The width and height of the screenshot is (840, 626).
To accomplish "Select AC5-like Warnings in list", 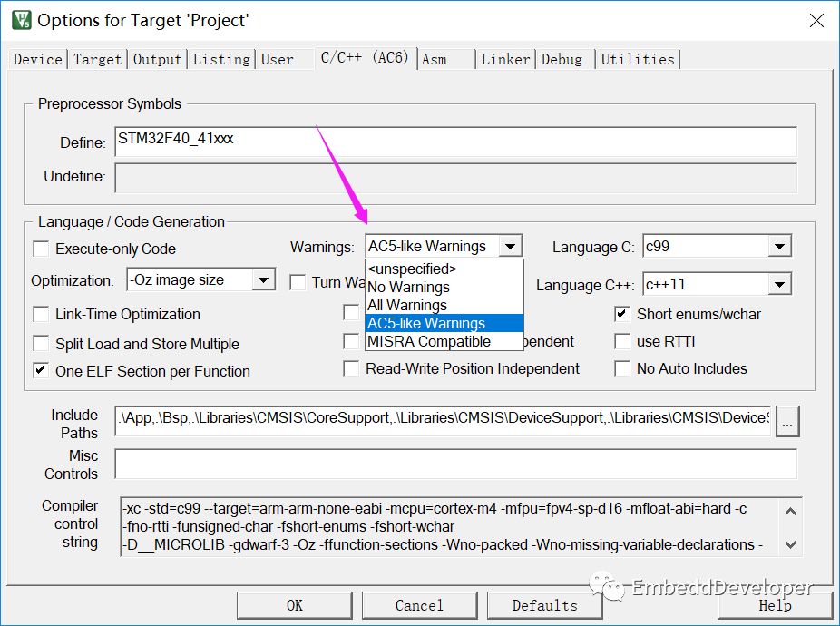I will coord(444,323).
